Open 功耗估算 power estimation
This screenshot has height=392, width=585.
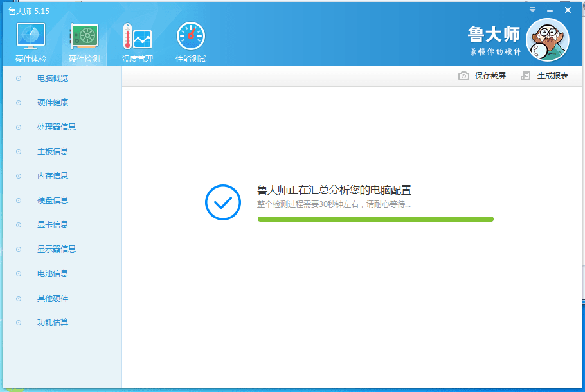click(x=53, y=323)
